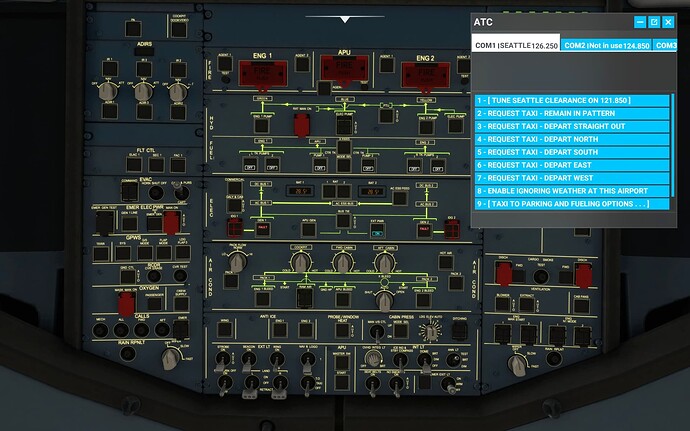Switch to the COM2 tab
This screenshot has height=431, width=690.
pyautogui.click(x=605, y=45)
